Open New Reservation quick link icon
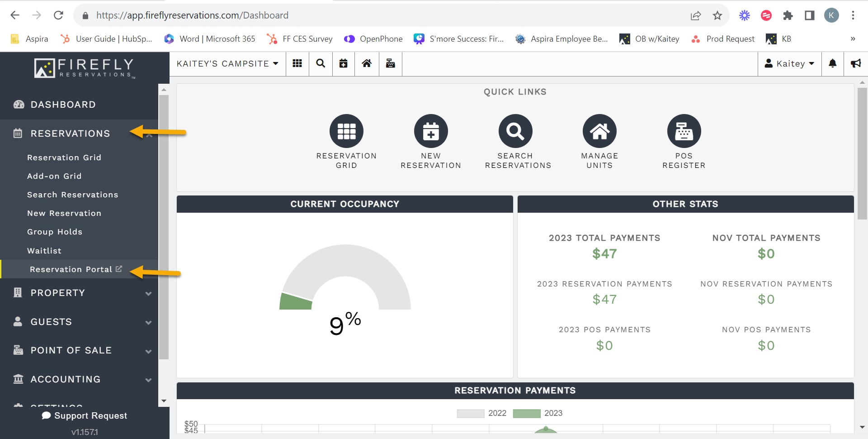This screenshot has width=868, height=439. pos(431,131)
